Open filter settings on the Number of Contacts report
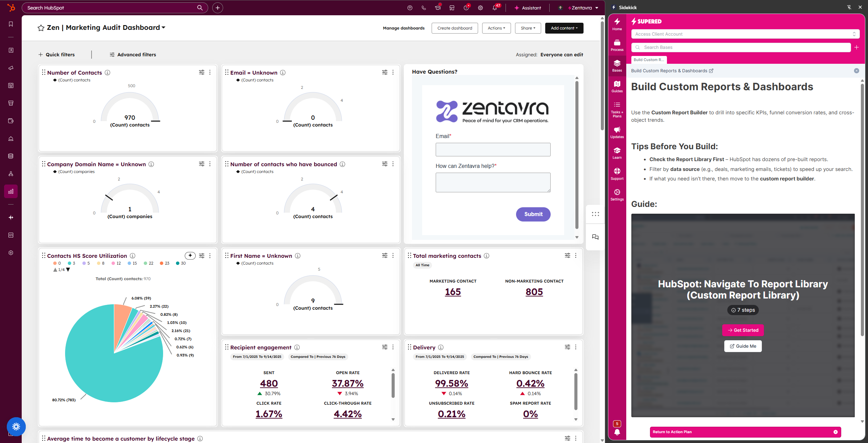 [202, 72]
